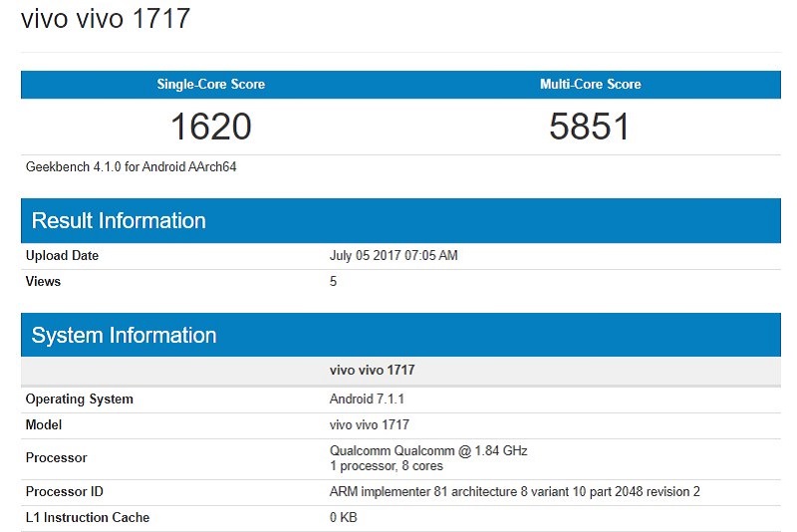
Task: Click the 'ARM implementer 81 architecture 8' value
Action: (514, 491)
